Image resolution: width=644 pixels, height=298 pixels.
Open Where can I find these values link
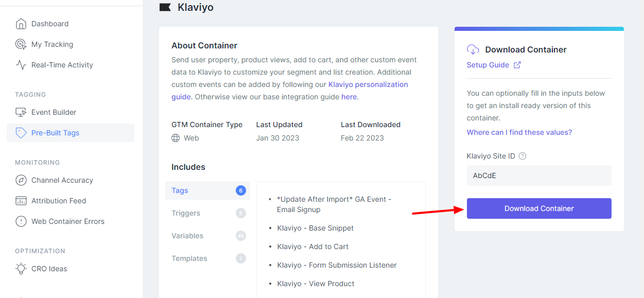click(519, 132)
